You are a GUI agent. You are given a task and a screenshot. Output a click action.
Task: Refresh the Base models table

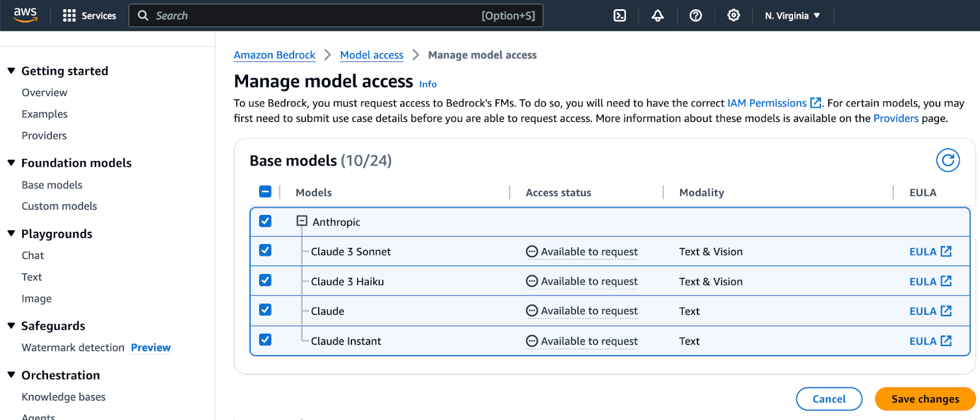948,160
